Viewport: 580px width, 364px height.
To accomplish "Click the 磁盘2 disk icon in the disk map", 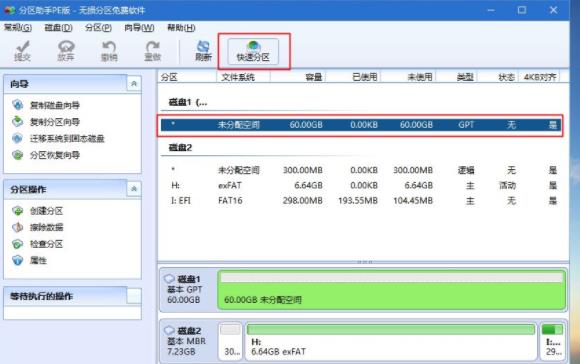I will pyautogui.click(x=169, y=330).
